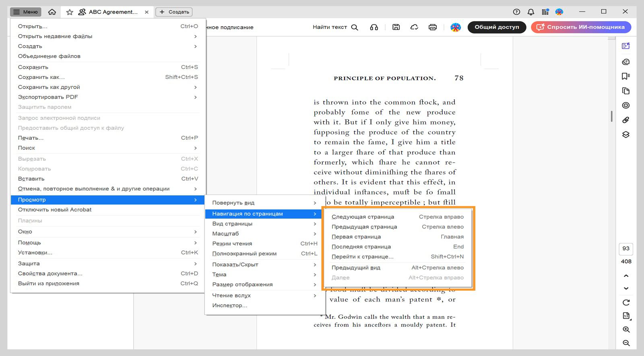Screen dimensions: 644x356
Task: Click the colorful assistant avatar in toolbar
Action: coord(455,27)
